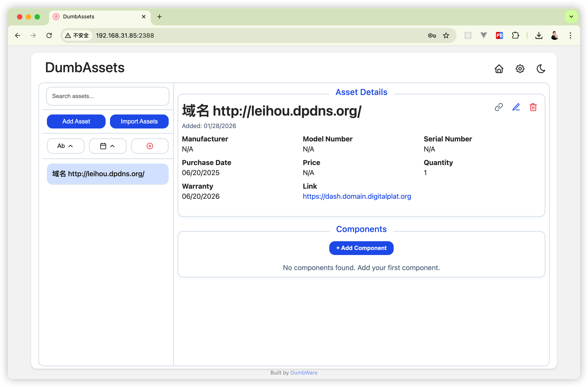Open browser extensions puzzle icon

click(x=515, y=35)
